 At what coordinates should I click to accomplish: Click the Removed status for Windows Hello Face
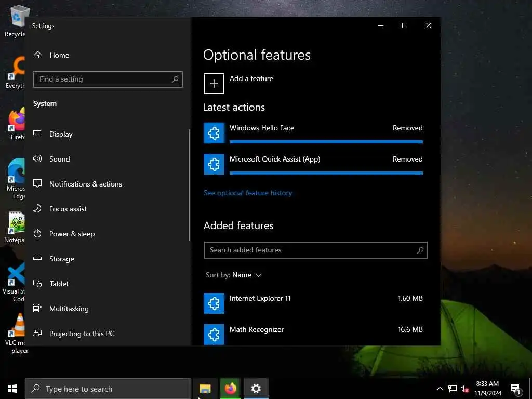407,128
